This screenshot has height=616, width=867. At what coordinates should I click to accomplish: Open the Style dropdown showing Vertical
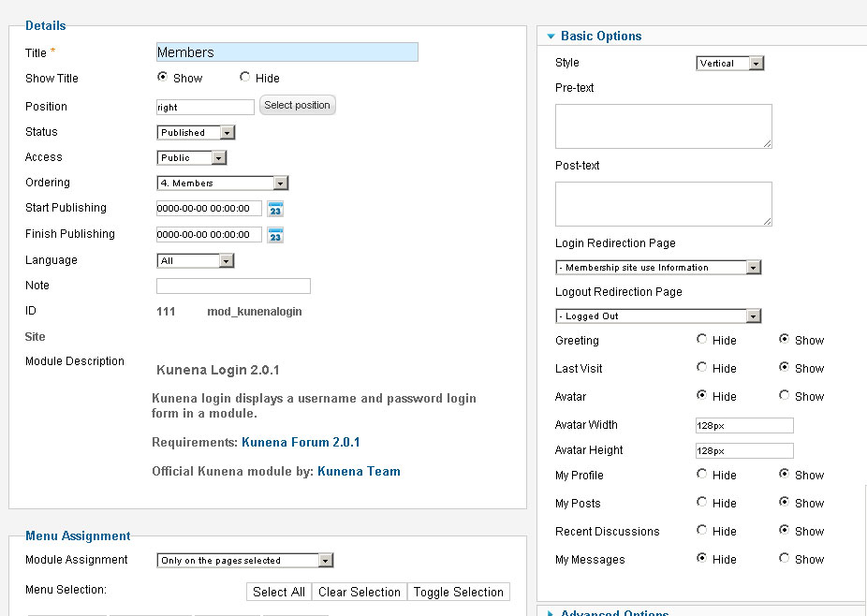730,64
